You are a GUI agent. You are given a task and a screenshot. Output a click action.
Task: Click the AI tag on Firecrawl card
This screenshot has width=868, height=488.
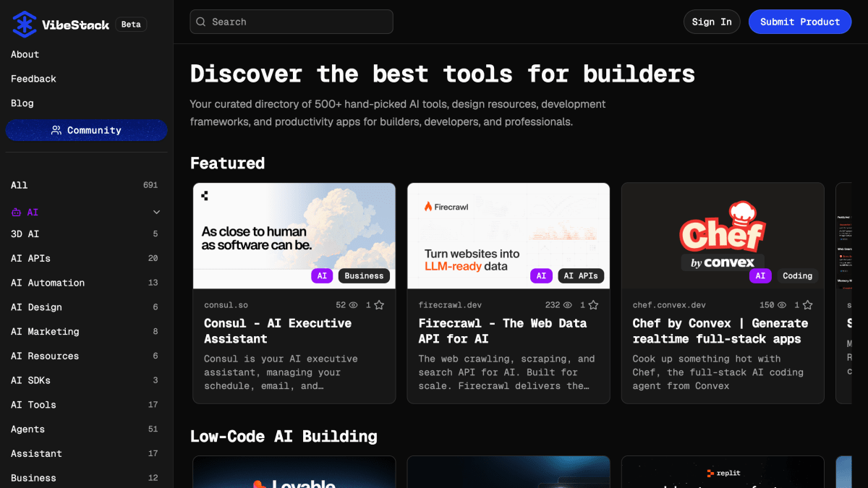(x=541, y=275)
